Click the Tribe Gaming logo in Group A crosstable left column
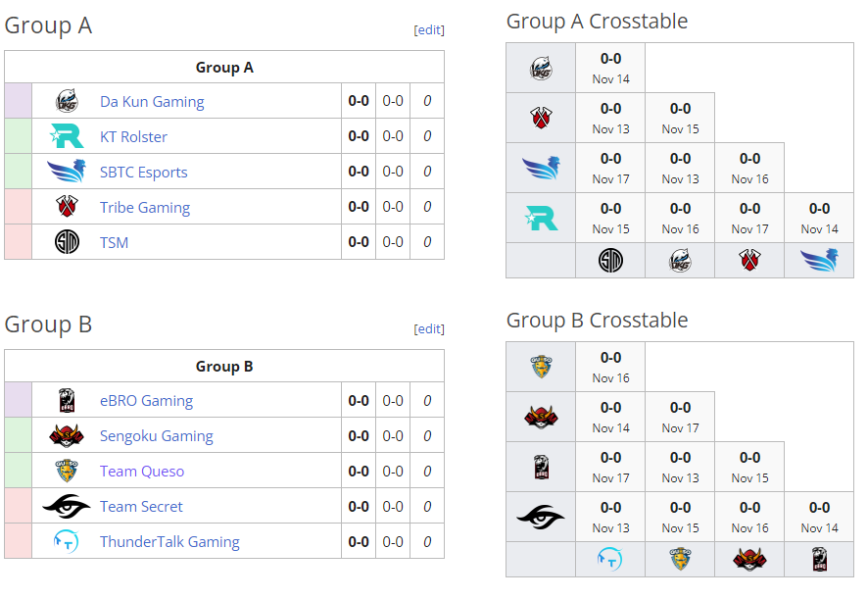 tap(541, 118)
